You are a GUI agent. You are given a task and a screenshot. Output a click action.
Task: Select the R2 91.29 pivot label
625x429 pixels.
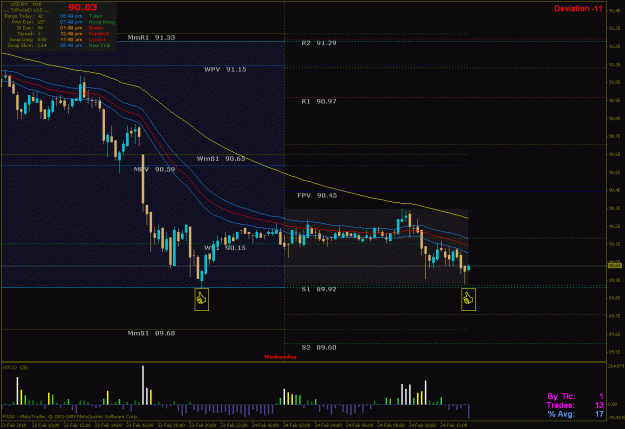click(319, 43)
